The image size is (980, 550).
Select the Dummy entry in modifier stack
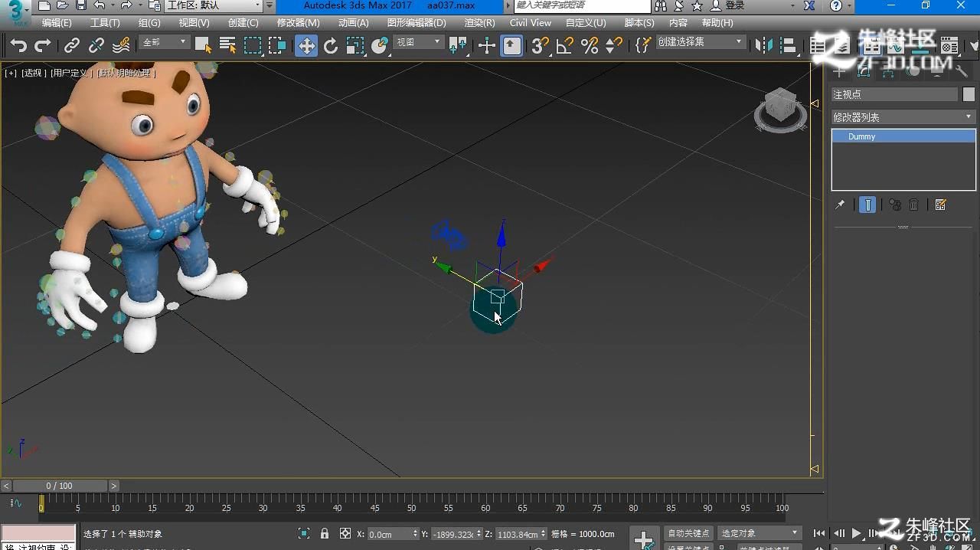tap(903, 136)
